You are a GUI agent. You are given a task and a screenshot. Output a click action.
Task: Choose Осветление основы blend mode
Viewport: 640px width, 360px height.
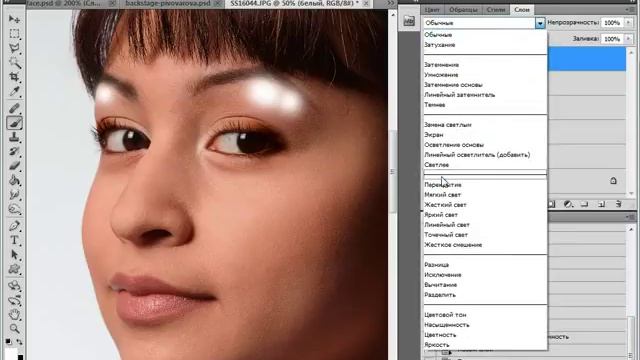(485, 145)
